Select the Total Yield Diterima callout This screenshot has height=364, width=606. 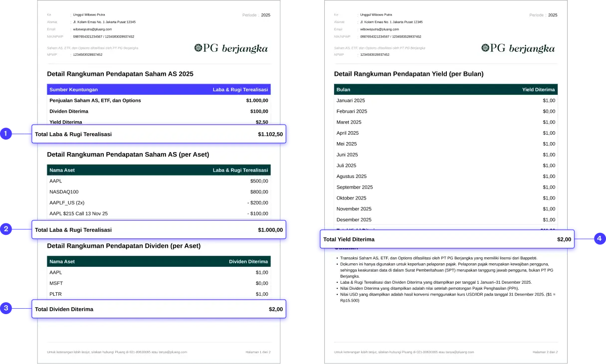[447, 239]
